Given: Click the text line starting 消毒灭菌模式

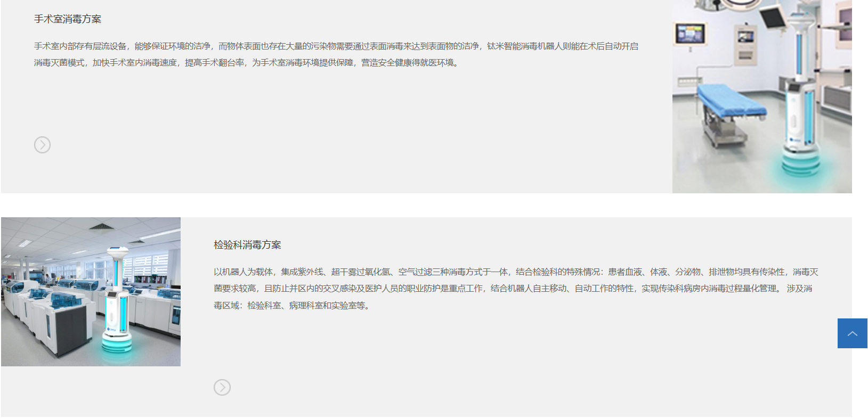Looking at the screenshot, I should point(247,63).
